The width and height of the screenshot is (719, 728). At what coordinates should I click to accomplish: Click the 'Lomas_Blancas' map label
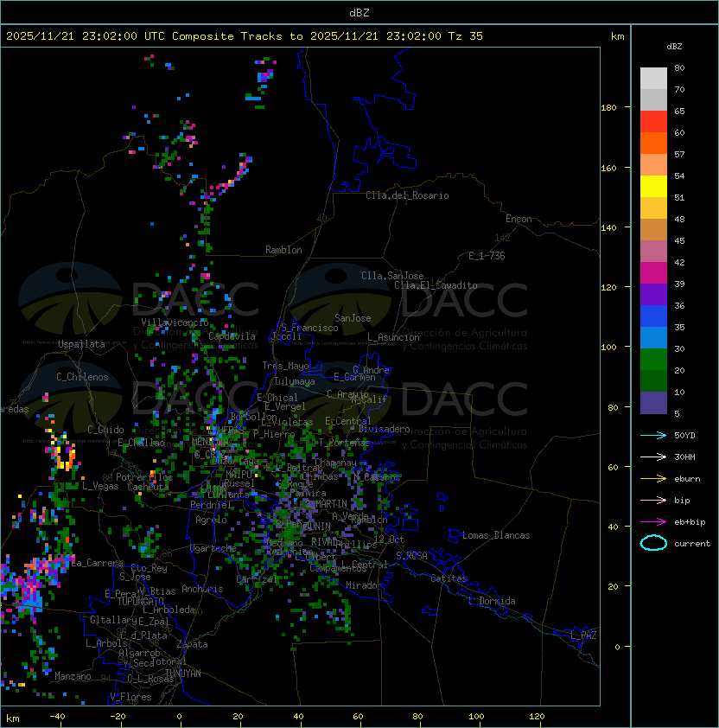pos(496,535)
